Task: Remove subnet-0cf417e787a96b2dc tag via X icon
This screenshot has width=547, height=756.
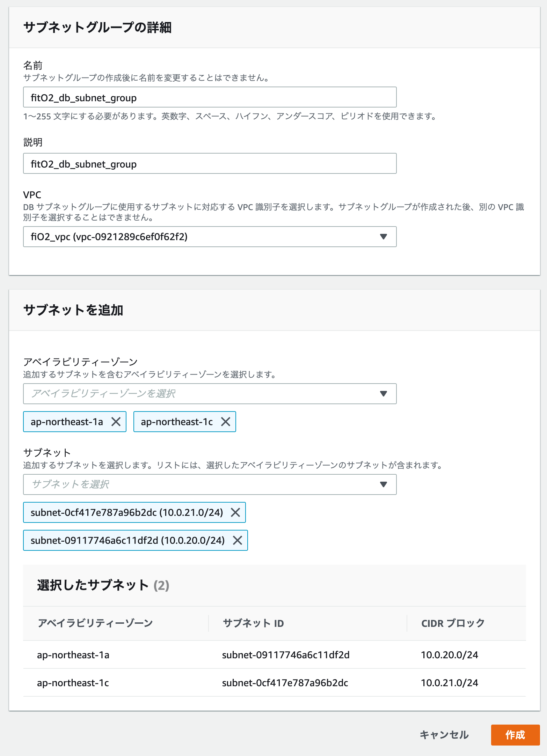Action: (x=235, y=512)
